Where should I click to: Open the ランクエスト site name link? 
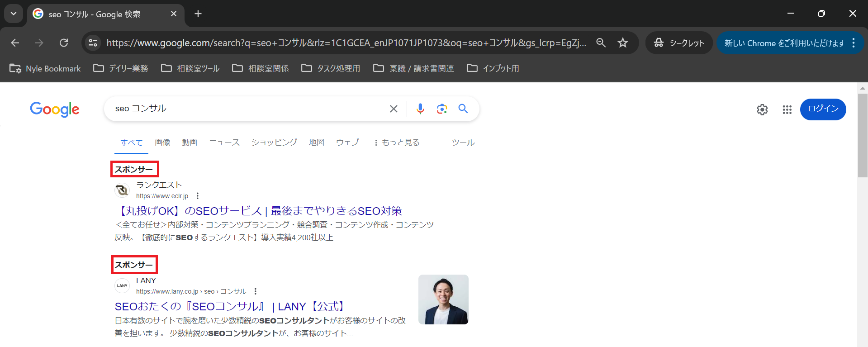pyautogui.click(x=159, y=185)
